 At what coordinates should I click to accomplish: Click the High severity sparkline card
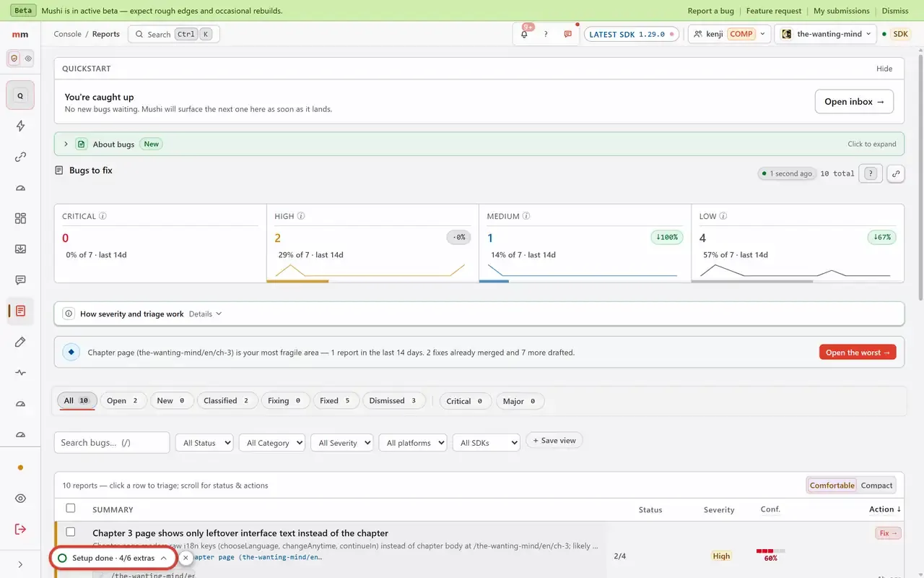372,243
